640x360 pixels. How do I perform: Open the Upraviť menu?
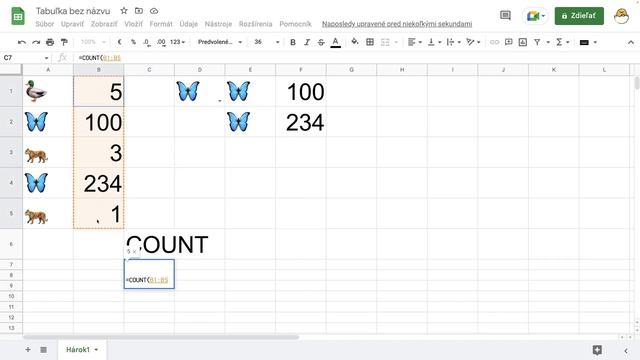tap(72, 24)
